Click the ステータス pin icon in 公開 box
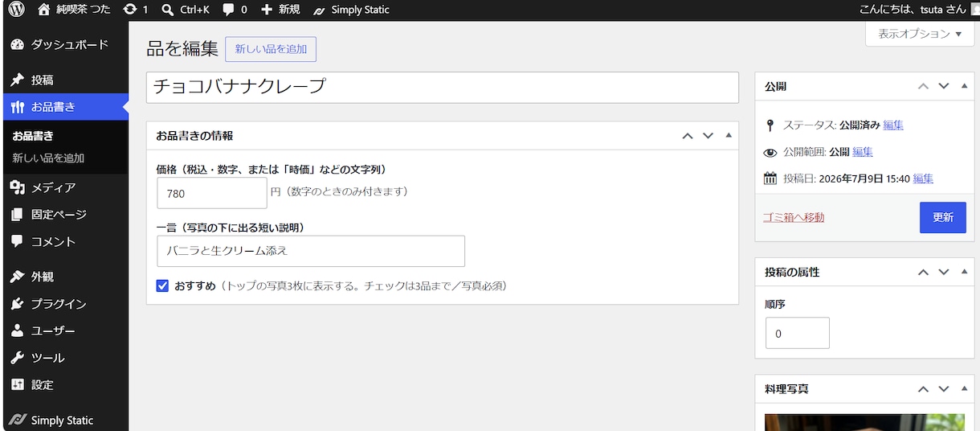Viewport: 980px width, 431px height. pyautogui.click(x=770, y=125)
